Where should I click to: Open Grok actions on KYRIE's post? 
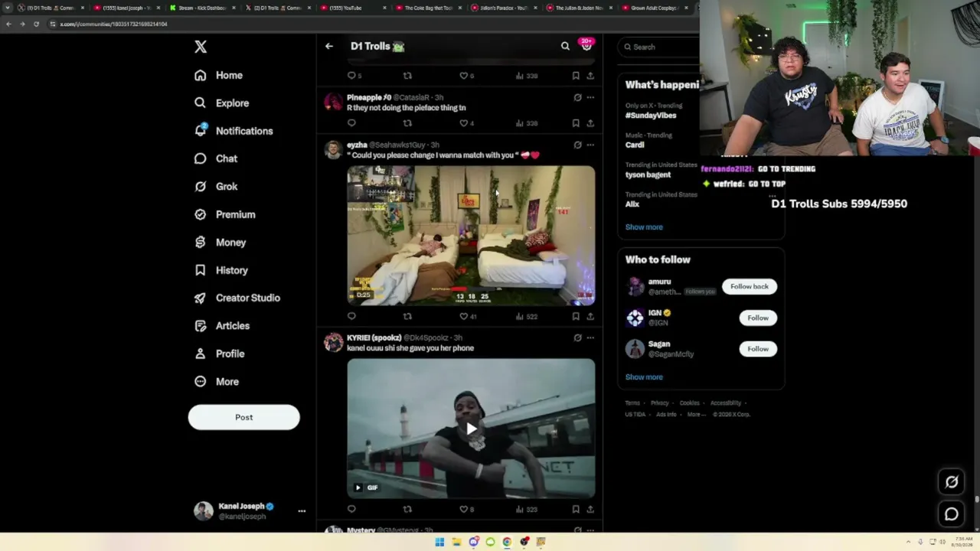tap(577, 337)
